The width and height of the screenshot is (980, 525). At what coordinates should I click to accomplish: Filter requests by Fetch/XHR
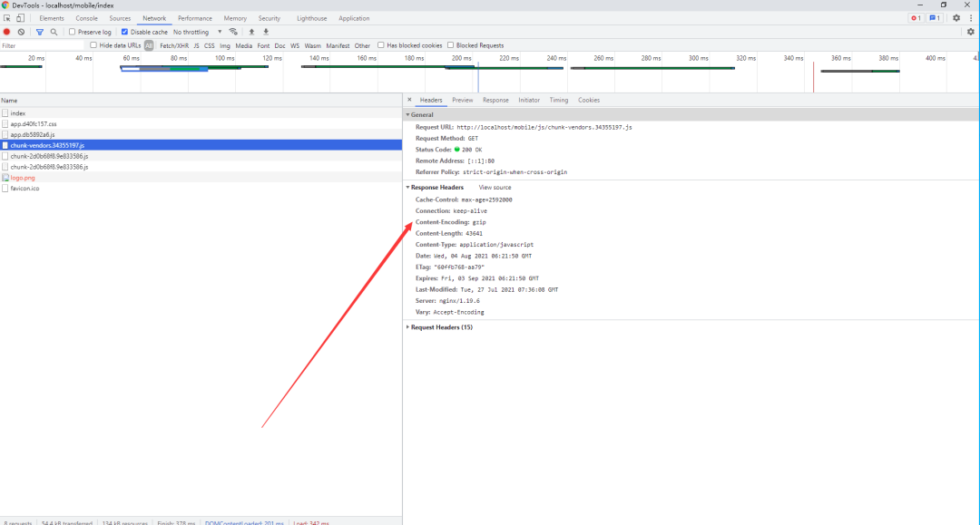pyautogui.click(x=174, y=45)
